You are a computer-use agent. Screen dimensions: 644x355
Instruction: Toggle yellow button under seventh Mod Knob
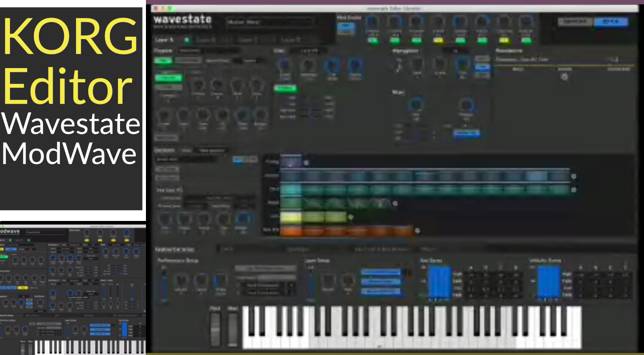[504, 41]
